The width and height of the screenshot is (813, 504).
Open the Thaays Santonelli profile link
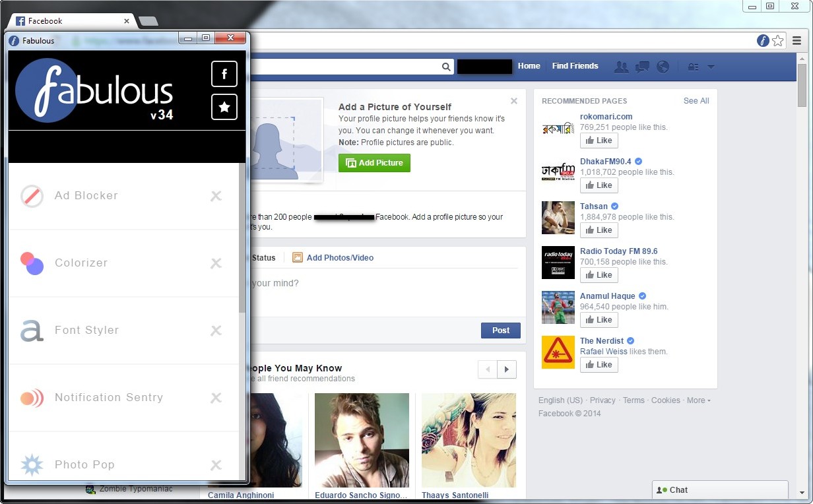click(x=455, y=495)
